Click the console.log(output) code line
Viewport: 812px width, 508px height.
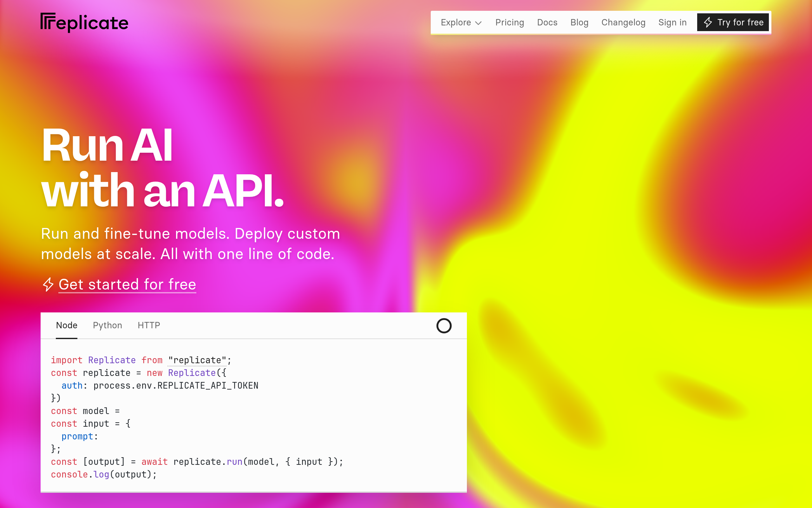[x=104, y=474]
